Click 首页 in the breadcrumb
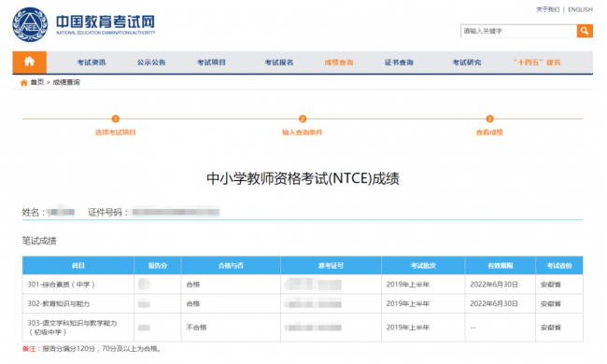This screenshot has height=364, width=607. point(37,82)
